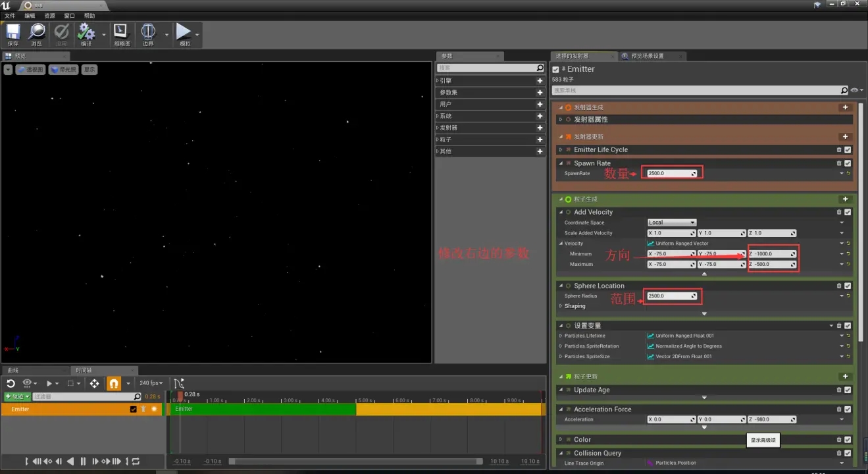Open the 窗口 menu
Image resolution: width=868 pixels, height=474 pixels.
(x=70, y=15)
